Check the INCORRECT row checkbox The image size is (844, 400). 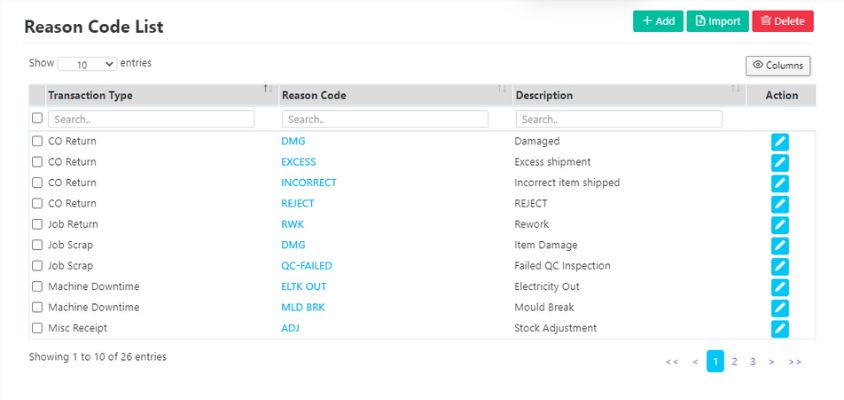(37, 183)
